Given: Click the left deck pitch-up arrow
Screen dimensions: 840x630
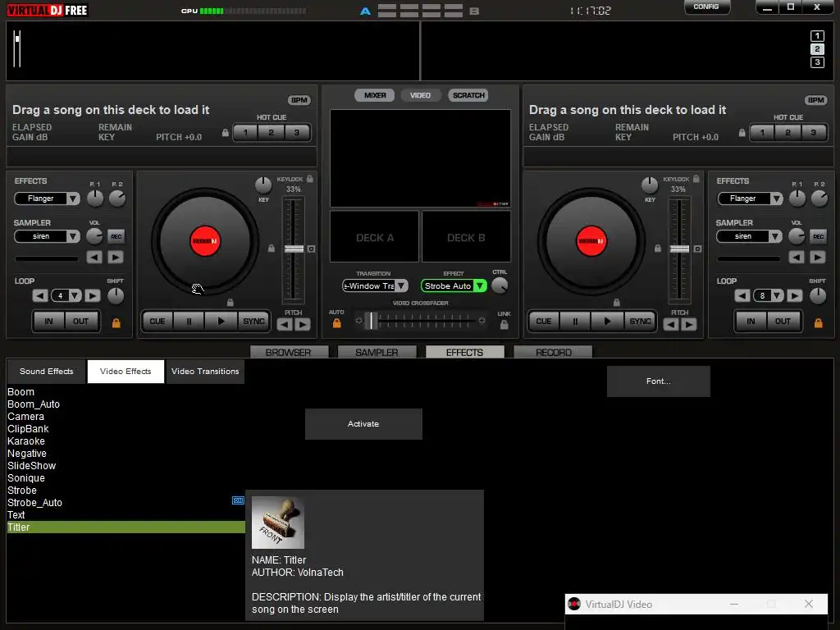Looking at the screenshot, I should [303, 324].
